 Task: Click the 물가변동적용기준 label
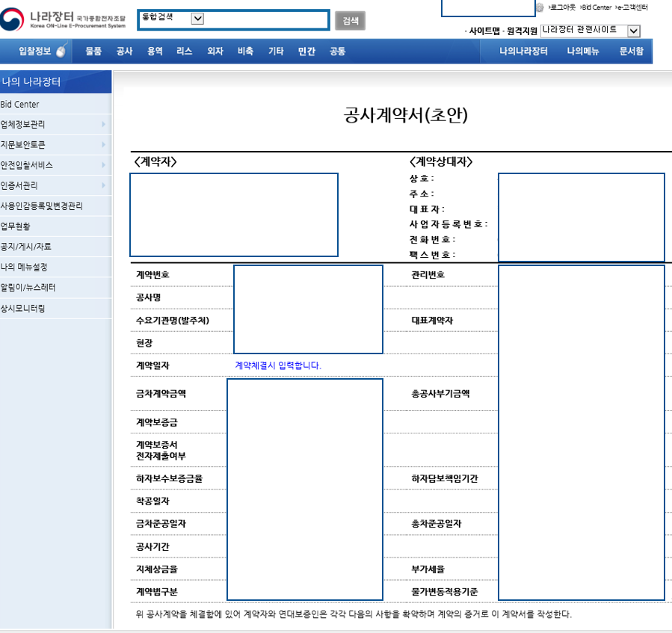[445, 591]
